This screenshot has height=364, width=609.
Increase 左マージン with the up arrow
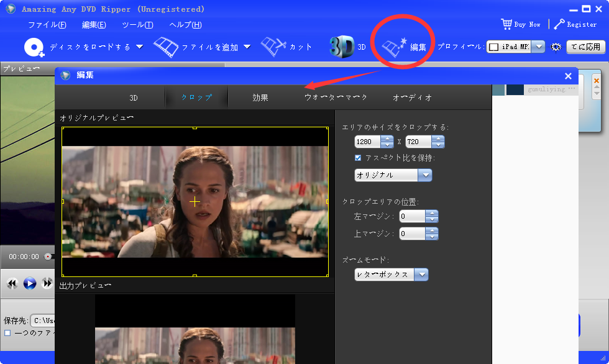(432, 214)
